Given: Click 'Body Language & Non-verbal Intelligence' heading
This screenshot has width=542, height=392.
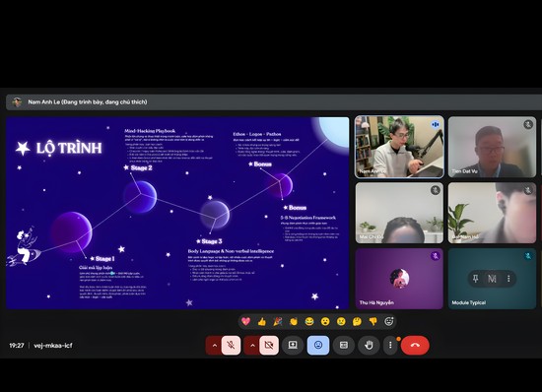Looking at the screenshot, I should (x=231, y=251).
